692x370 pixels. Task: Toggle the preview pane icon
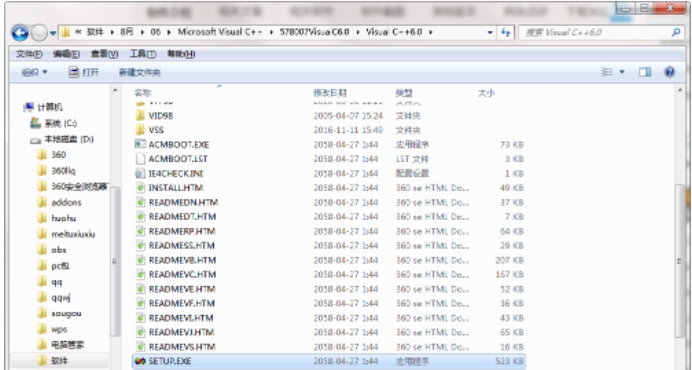click(645, 72)
